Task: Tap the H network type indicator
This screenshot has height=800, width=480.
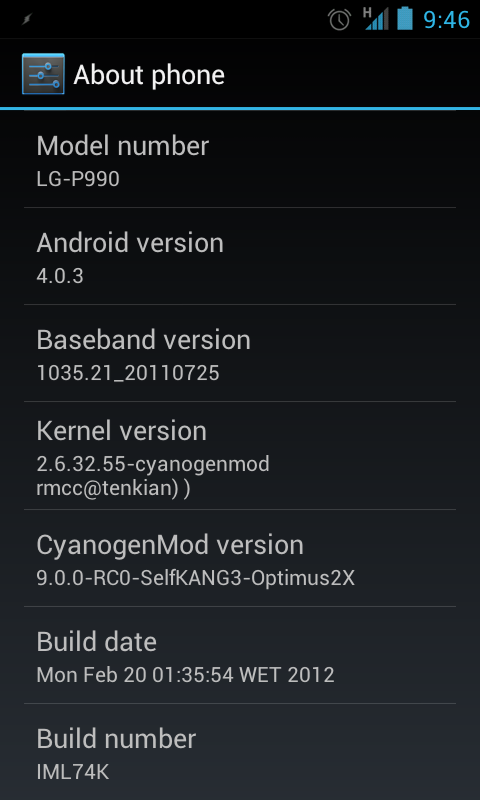Action: pos(367,12)
